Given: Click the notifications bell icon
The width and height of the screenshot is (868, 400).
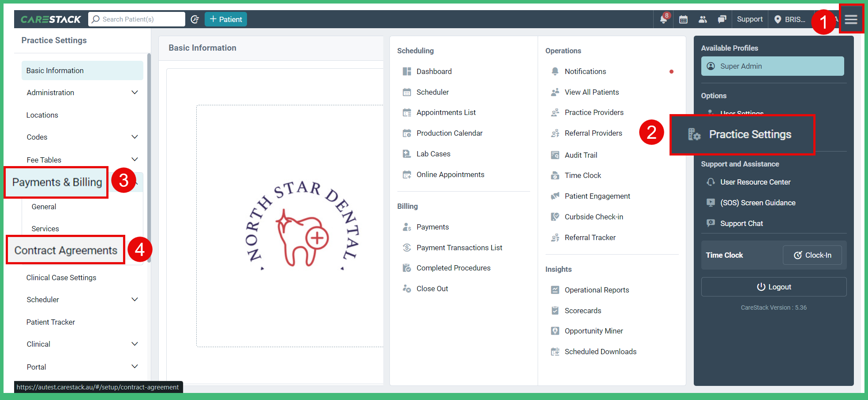Looking at the screenshot, I should (663, 19).
